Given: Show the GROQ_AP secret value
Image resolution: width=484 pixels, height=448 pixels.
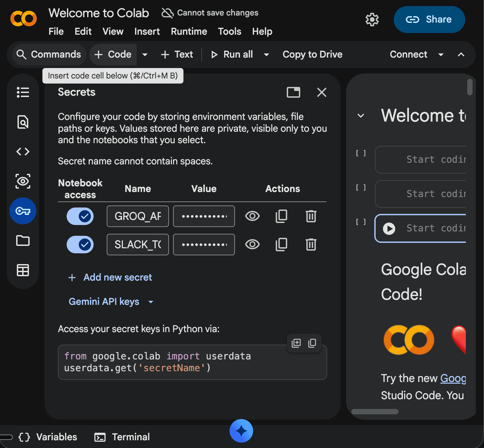Looking at the screenshot, I should (x=252, y=216).
